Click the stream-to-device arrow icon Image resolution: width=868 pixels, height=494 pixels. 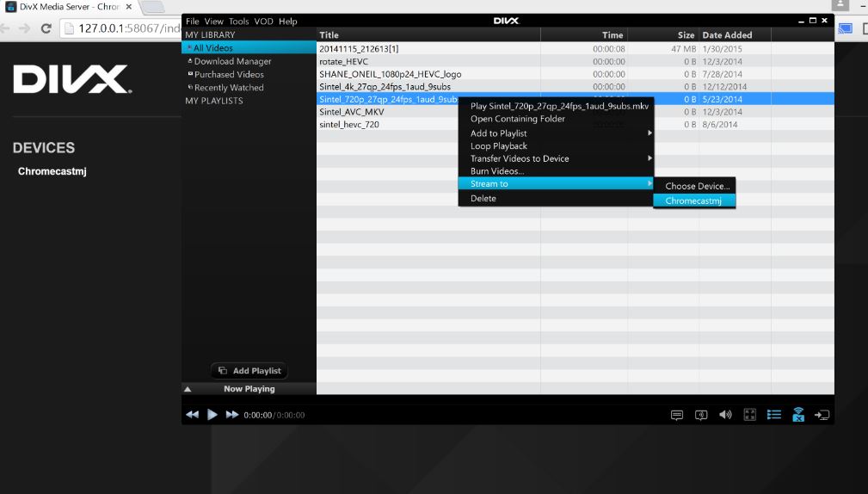822,415
